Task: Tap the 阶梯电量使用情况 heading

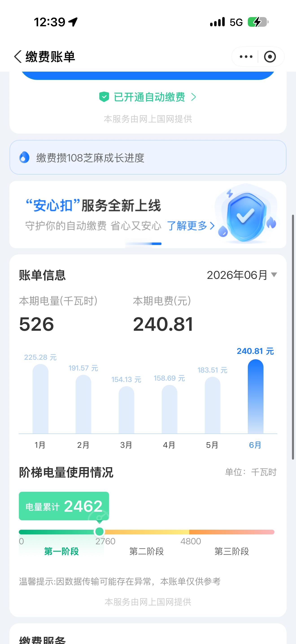Action: [66, 472]
